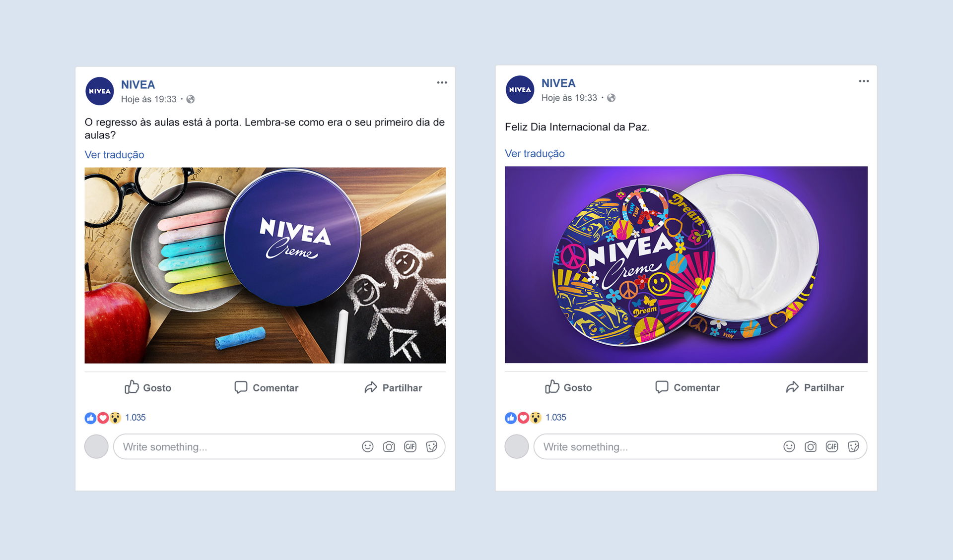Click Ver tradução under Peace Day text
Screen dimensions: 953x560
(535, 153)
